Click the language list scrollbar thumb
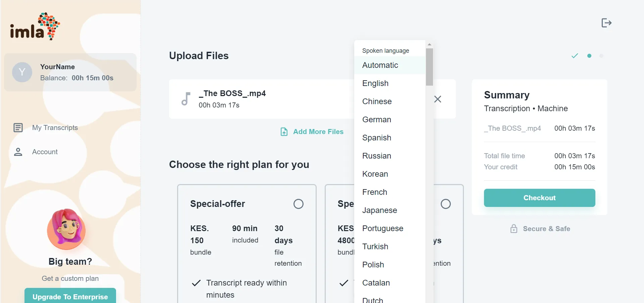This screenshot has width=644, height=303. pyautogui.click(x=429, y=67)
